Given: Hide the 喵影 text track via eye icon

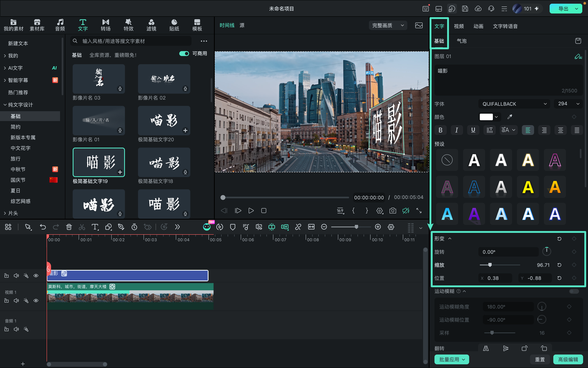Looking at the screenshot, I should [x=36, y=276].
